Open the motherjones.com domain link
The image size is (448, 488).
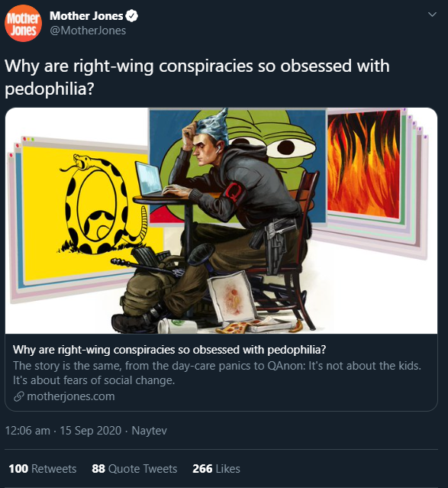[71, 396]
